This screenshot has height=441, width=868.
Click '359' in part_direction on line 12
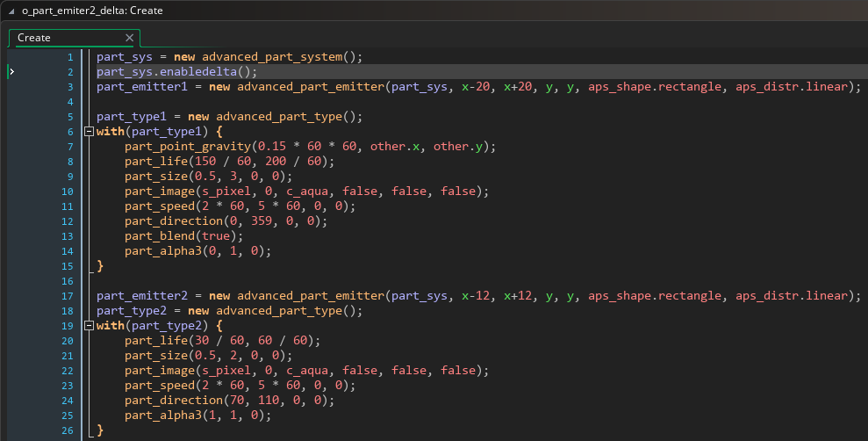click(262, 221)
